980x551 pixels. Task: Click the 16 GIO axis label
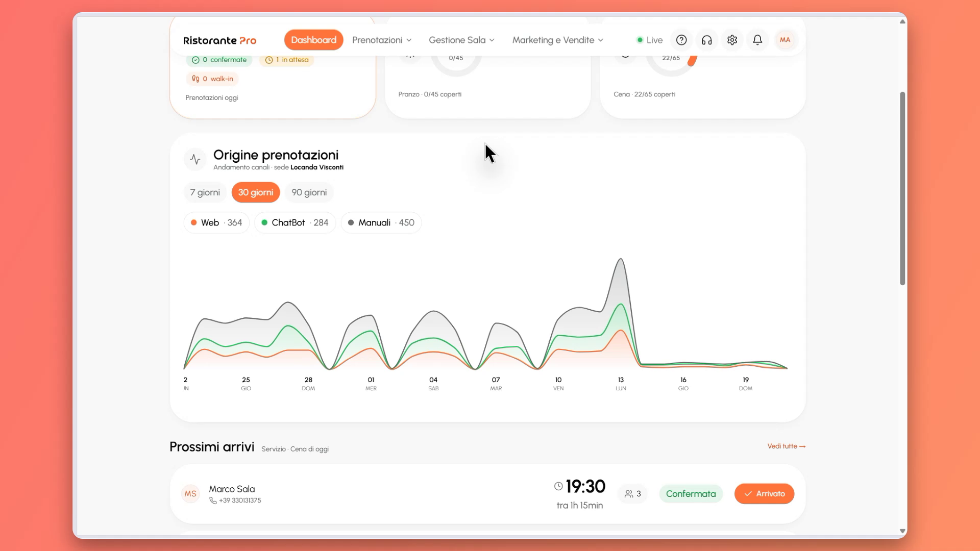tap(683, 384)
